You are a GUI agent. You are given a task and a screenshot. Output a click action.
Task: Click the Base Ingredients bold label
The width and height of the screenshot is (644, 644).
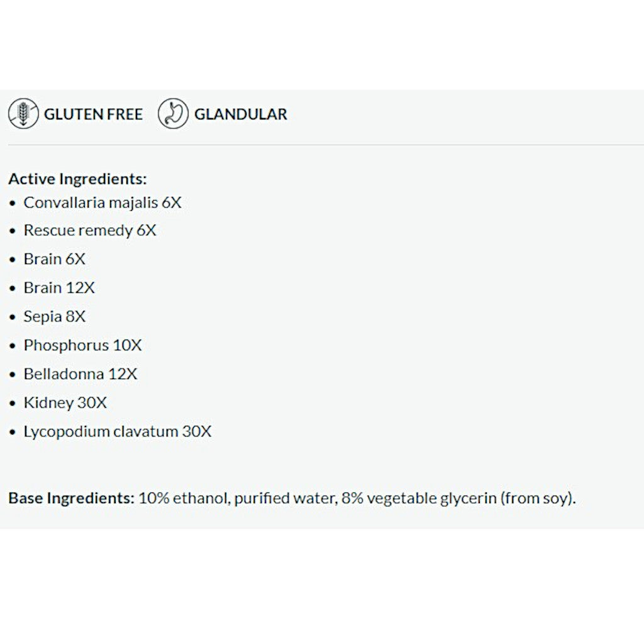[71, 499]
